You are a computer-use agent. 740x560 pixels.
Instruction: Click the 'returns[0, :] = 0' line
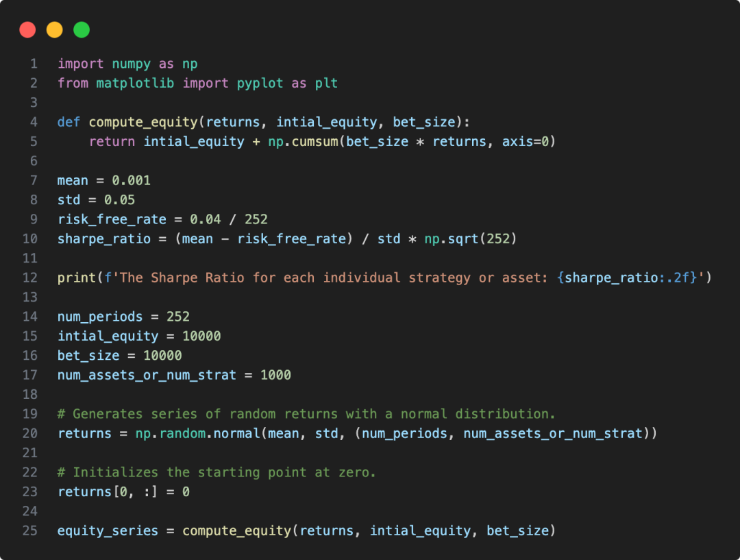coord(123,492)
